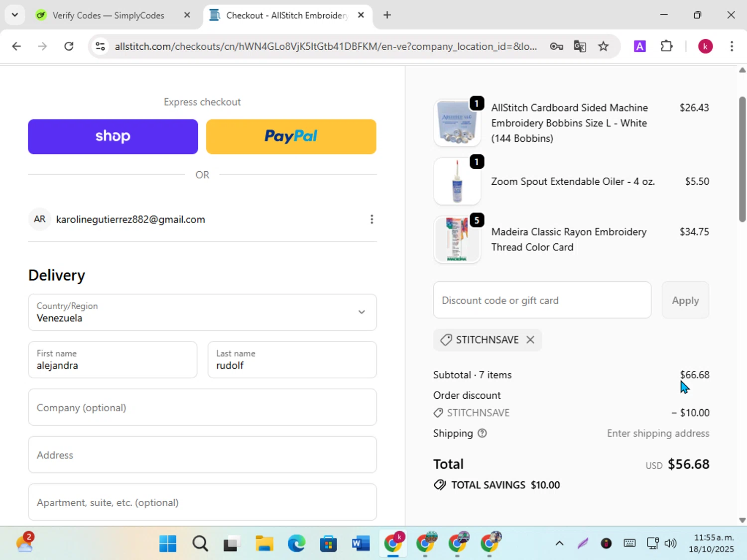Click the address bar URL
The width and height of the screenshot is (747, 560).
[326, 46]
